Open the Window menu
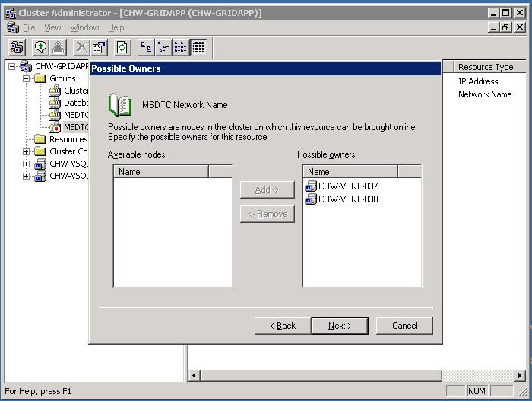This screenshot has height=401, width=532. click(x=84, y=27)
